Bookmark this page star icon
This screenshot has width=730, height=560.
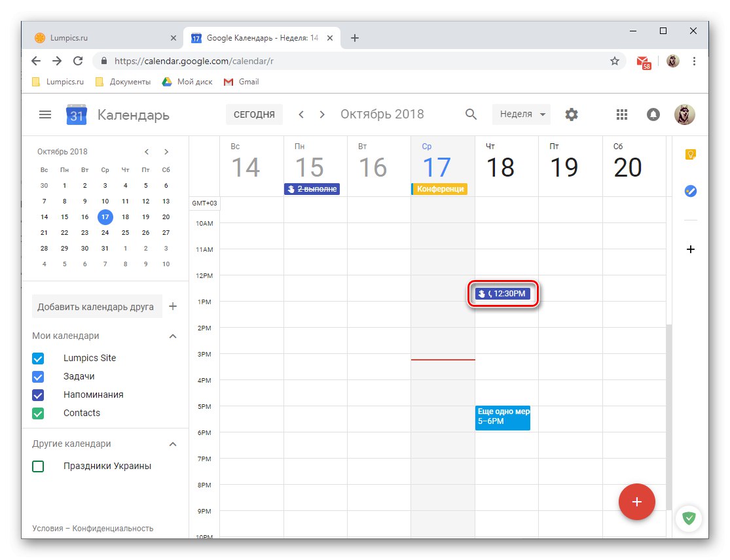615,61
